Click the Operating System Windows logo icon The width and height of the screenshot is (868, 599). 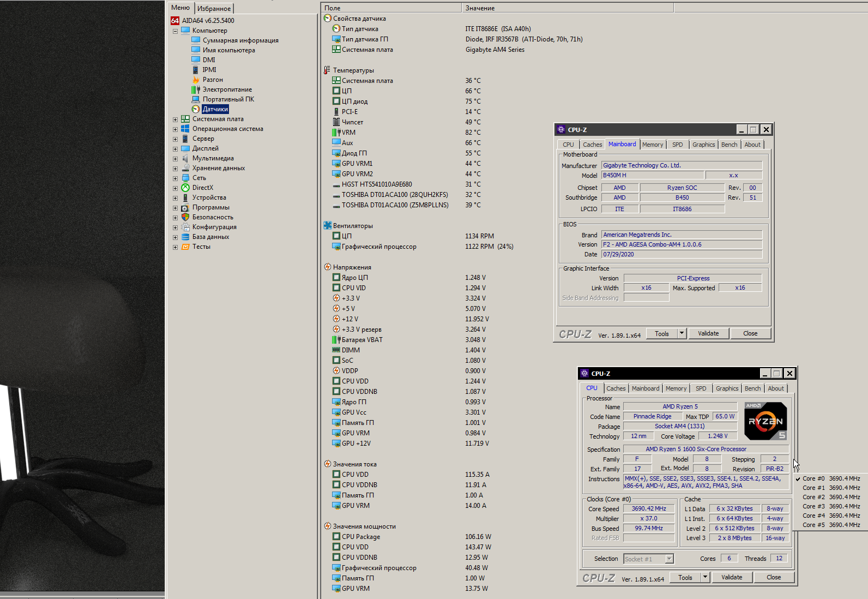tap(185, 129)
